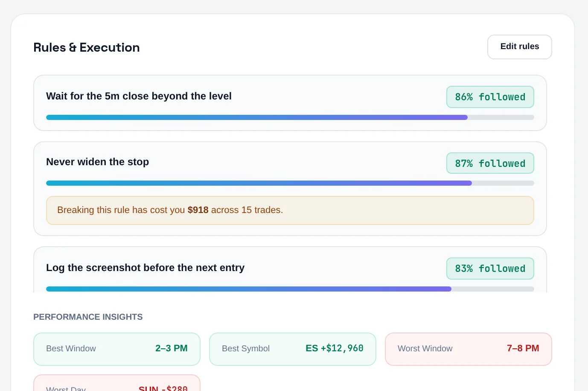Screen dimensions: 588x391
Task: Click the progress bar under 'Wait for the 5m close'
Action: coord(290,117)
